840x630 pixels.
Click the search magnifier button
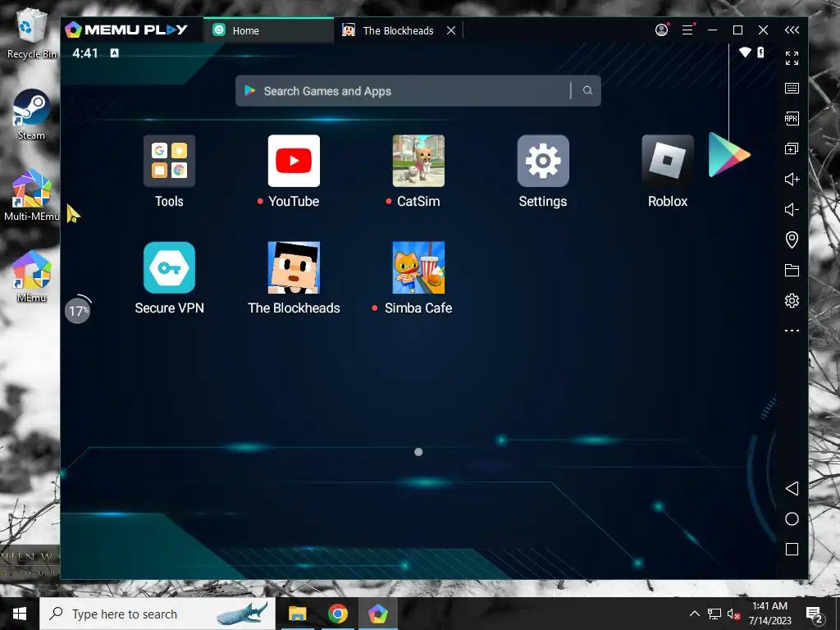587,90
